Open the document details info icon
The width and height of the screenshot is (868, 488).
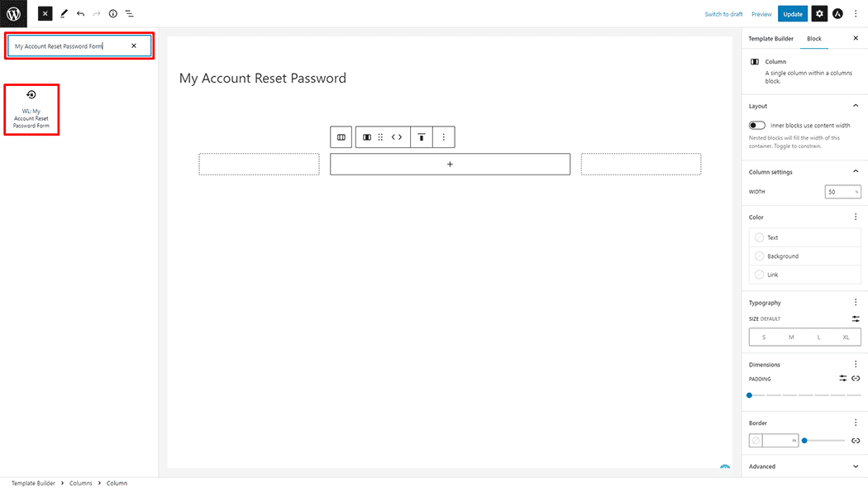tap(113, 14)
